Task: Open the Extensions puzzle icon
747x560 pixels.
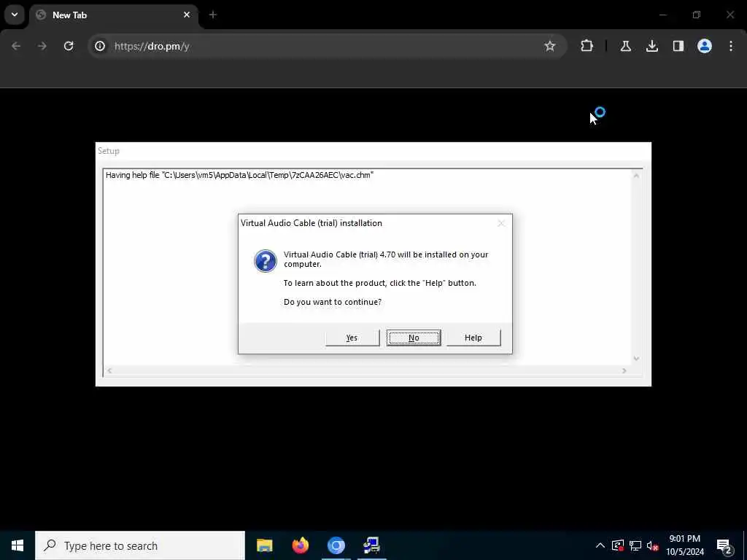Action: pyautogui.click(x=587, y=46)
